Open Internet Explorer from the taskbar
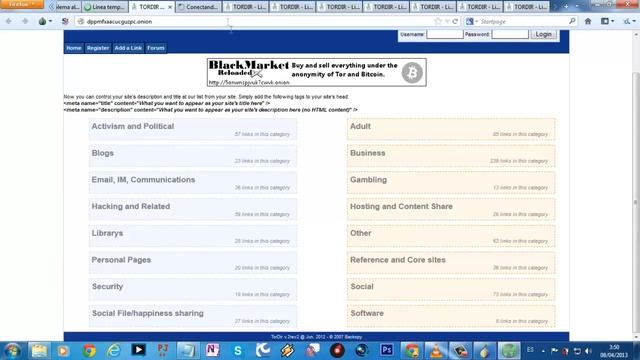 point(113,351)
